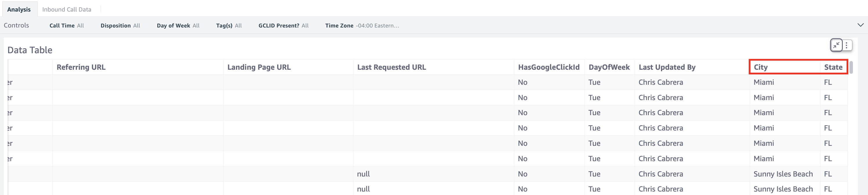Image resolution: width=868 pixels, height=195 pixels.
Task: Click the HasGoogleClickId column header
Action: (549, 67)
